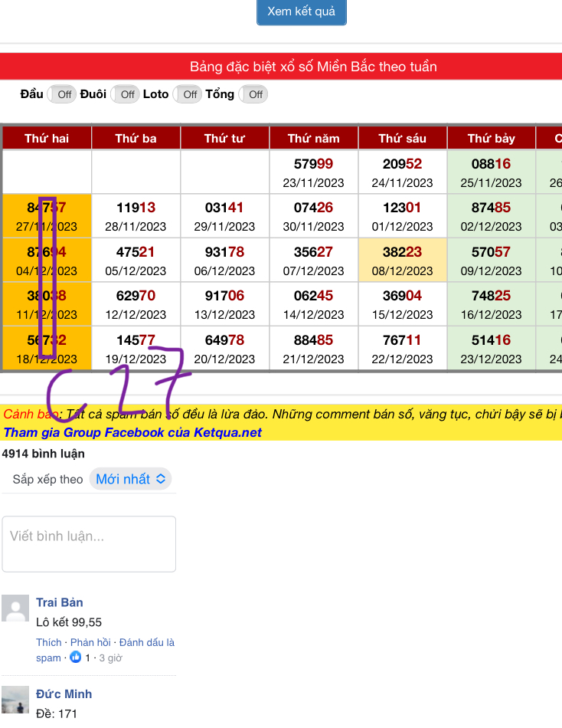
Task: Select the Thứ sáu column header
Action: pos(402,138)
